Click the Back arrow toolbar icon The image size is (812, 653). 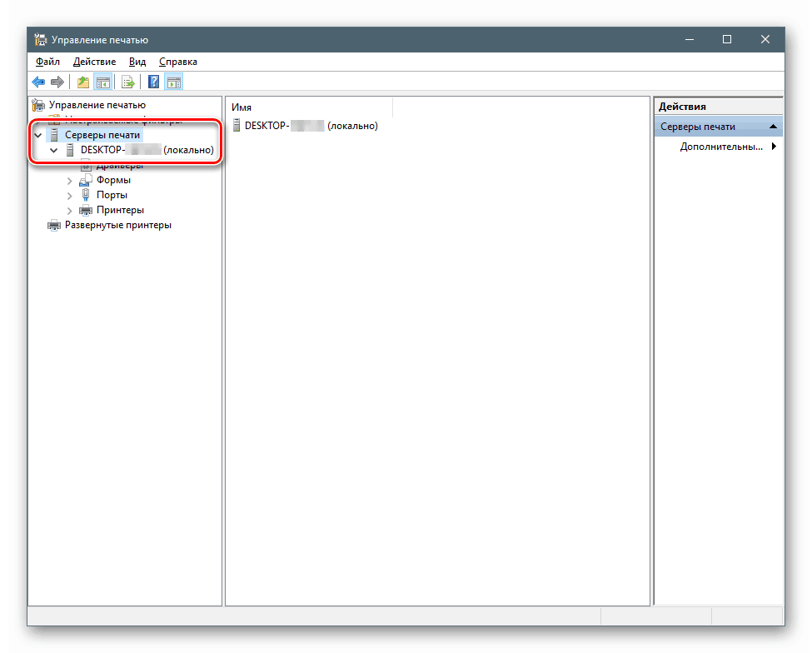(x=38, y=82)
